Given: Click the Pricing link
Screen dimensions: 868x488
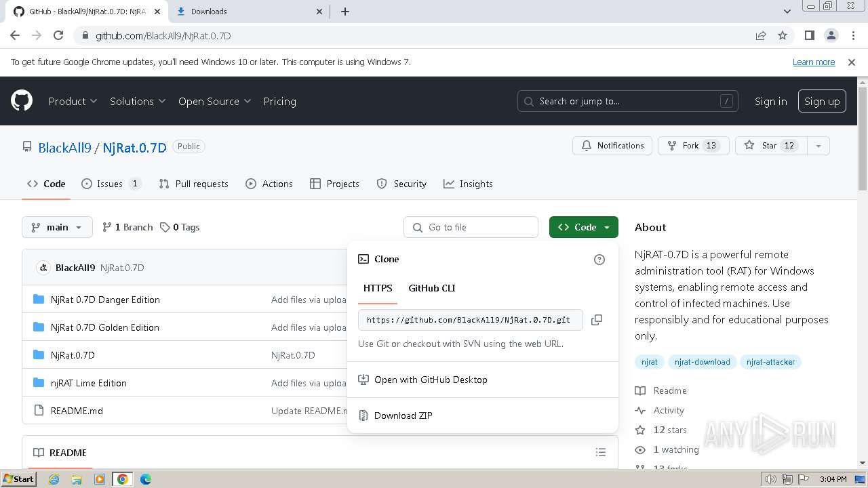Looking at the screenshot, I should (279, 101).
